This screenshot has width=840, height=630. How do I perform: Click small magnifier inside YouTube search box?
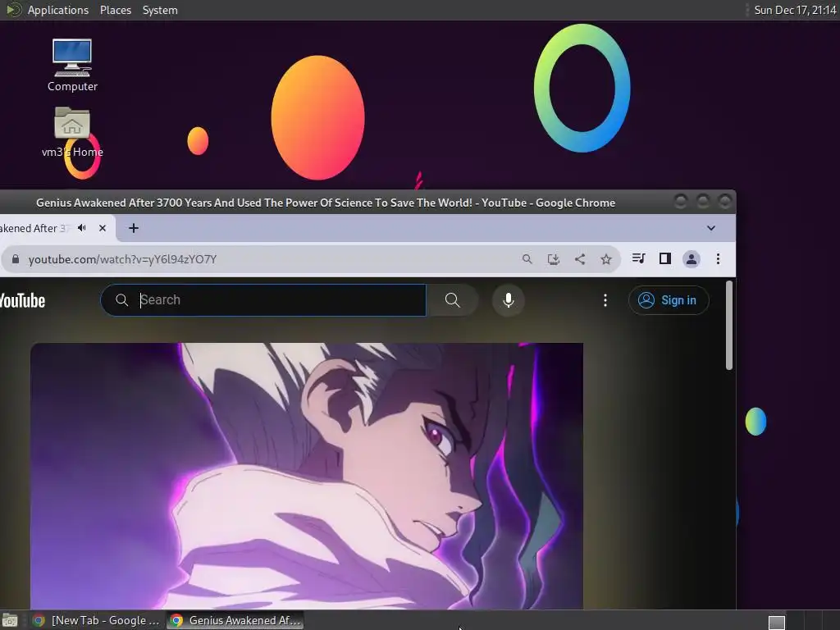[x=121, y=300]
